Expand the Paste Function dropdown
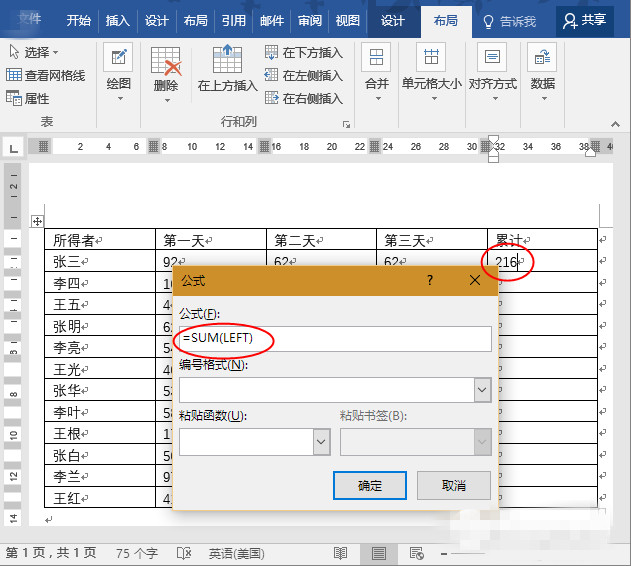Screen dimensions: 631x566 tap(321, 441)
